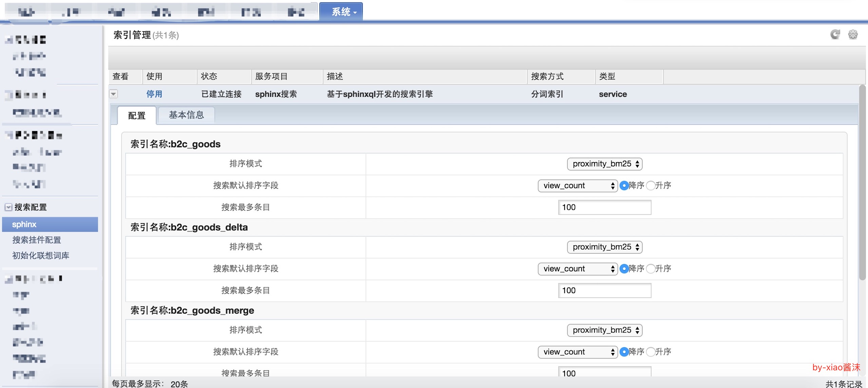The width and height of the screenshot is (868, 388).
Task: Click the 搜索最多条目 input of b2c_goods
Action: coord(604,207)
